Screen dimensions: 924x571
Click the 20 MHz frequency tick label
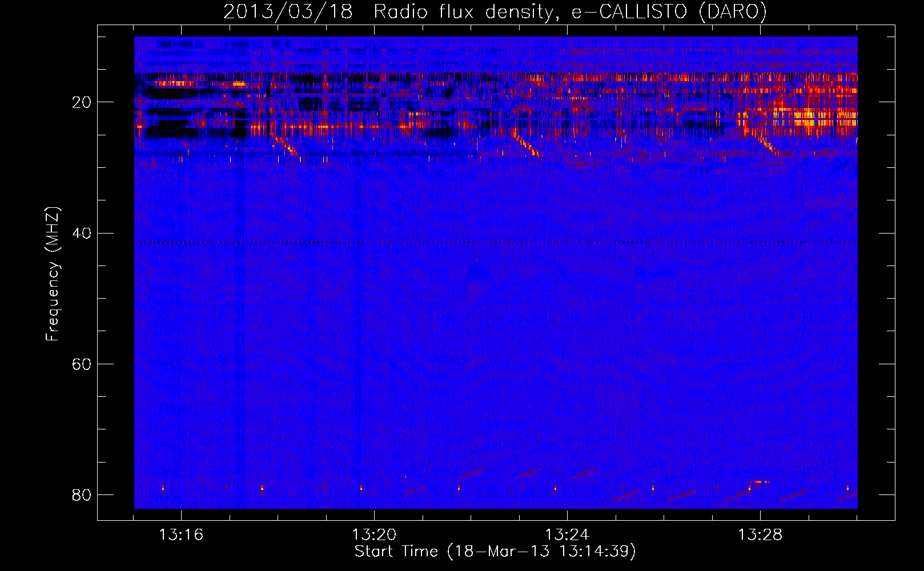[x=82, y=102]
